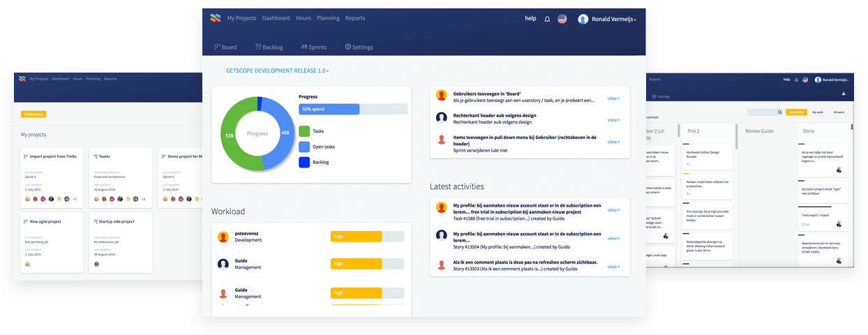The width and height of the screenshot is (868, 335).
Task: Open the notifications bell in front window
Action: coord(547,19)
